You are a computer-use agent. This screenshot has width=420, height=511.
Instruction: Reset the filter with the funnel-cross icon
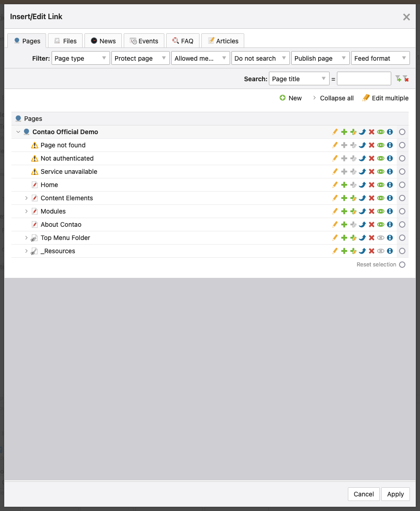pyautogui.click(x=406, y=78)
